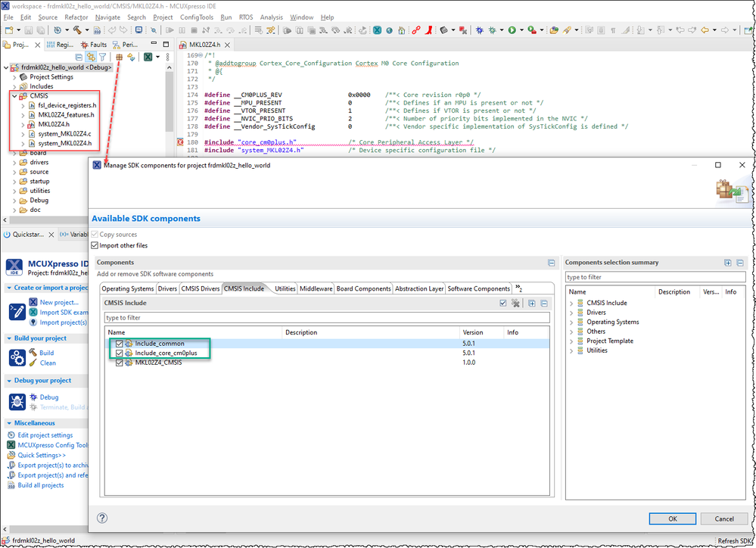Click Collapse All in Components selection summary
Image resolution: width=756 pixels, height=548 pixels.
point(740,263)
